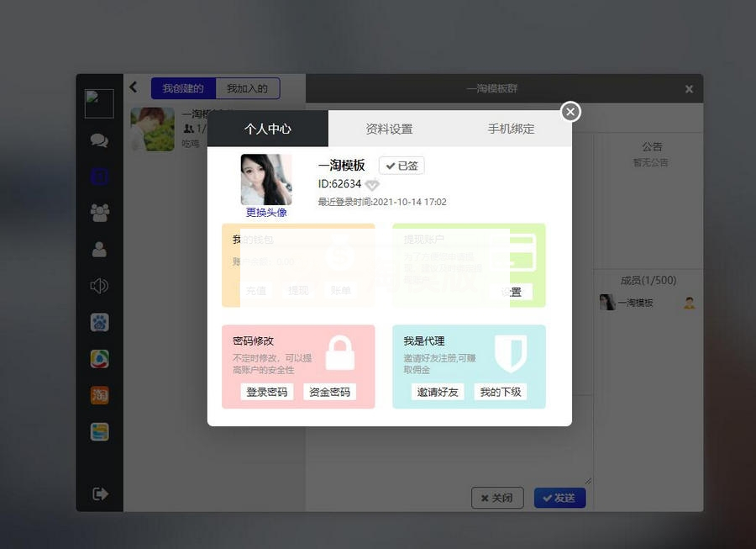Click the heart badge beside ID:62634
The image size is (756, 549).
(x=372, y=184)
